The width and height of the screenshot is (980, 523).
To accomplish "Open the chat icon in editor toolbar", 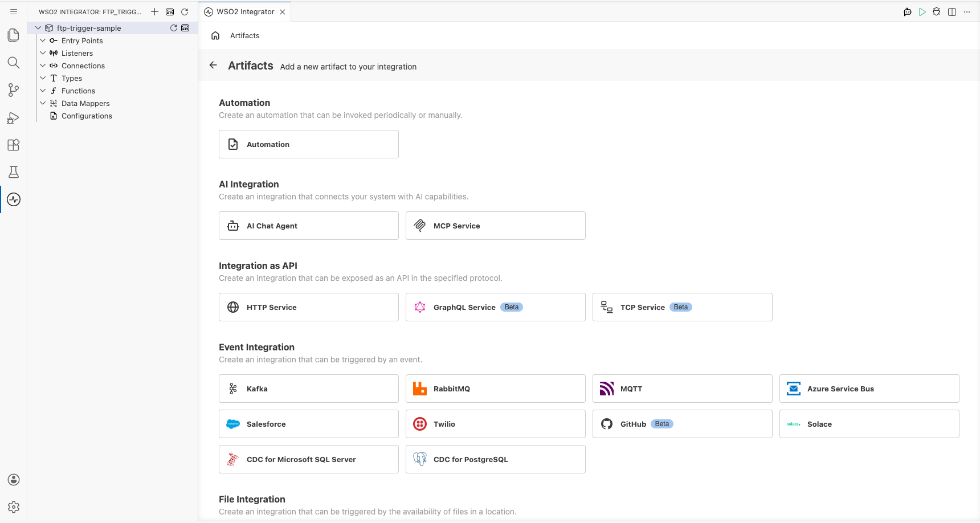I will 908,12.
